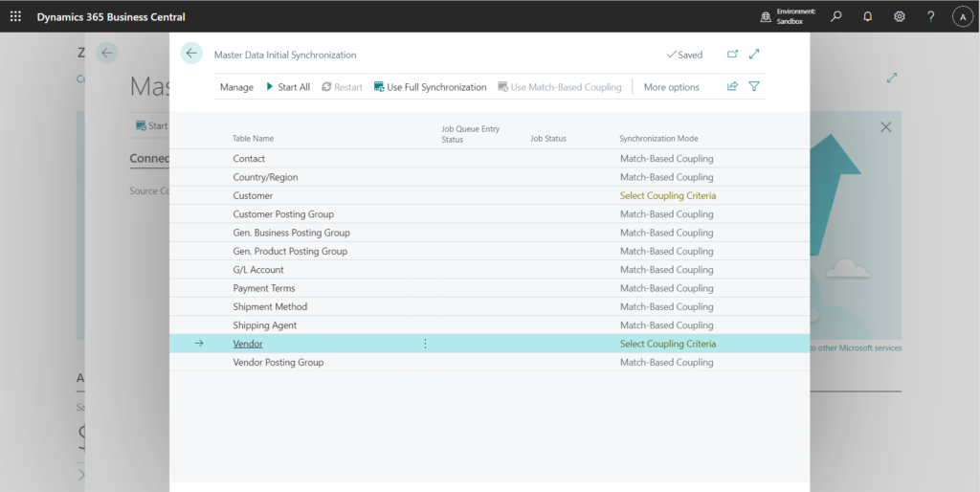Select Gen. Business Posting Group row
The width and height of the screenshot is (980, 492).
tap(489, 233)
